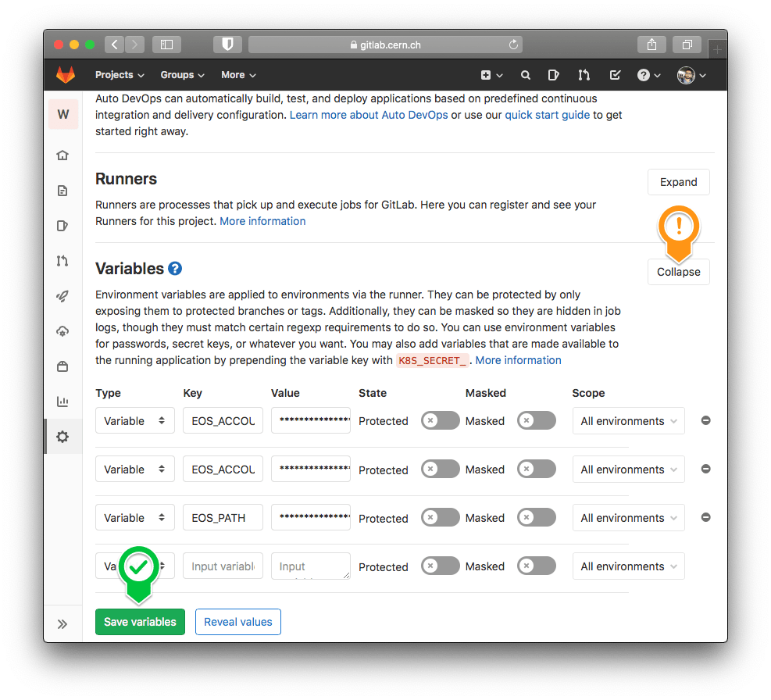Open the Groups menu

click(182, 75)
